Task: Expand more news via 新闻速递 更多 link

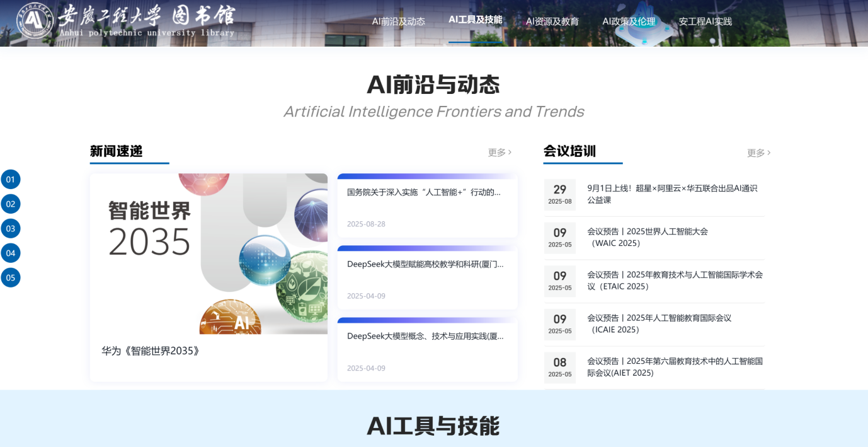Action: [500, 153]
